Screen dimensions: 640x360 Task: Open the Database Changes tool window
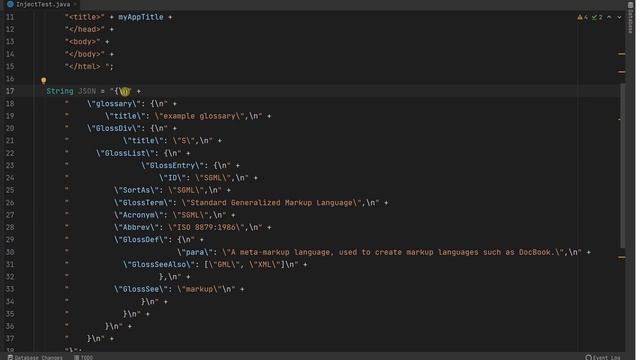click(35, 358)
